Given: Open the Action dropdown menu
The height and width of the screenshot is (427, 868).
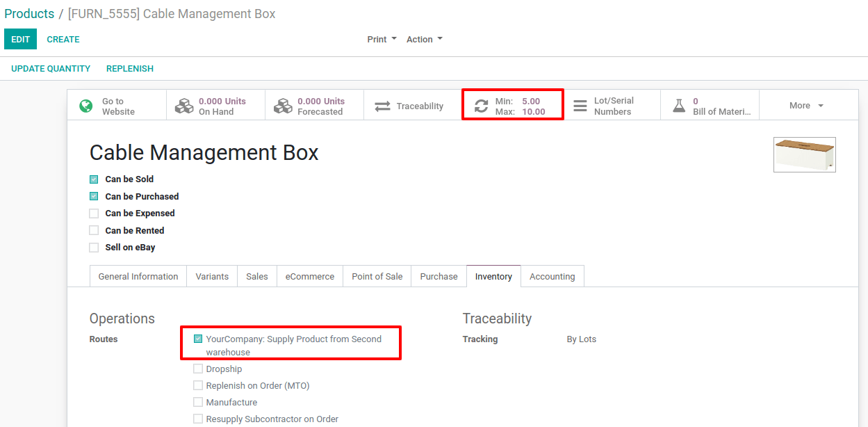Looking at the screenshot, I should coord(424,40).
